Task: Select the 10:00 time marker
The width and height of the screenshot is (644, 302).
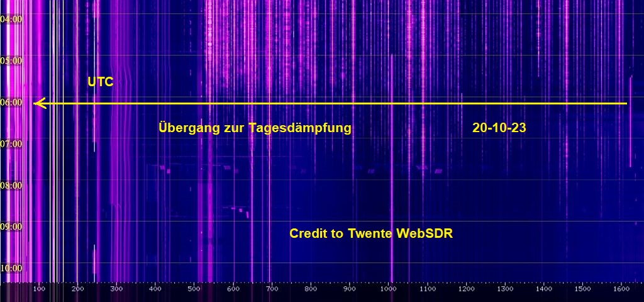Action: click(x=11, y=267)
